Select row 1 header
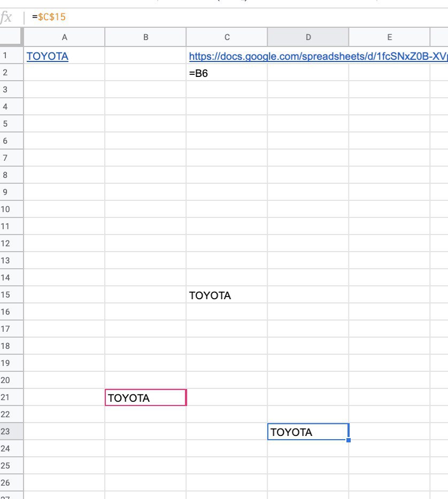Viewport: 448px width, 499px height. point(11,56)
